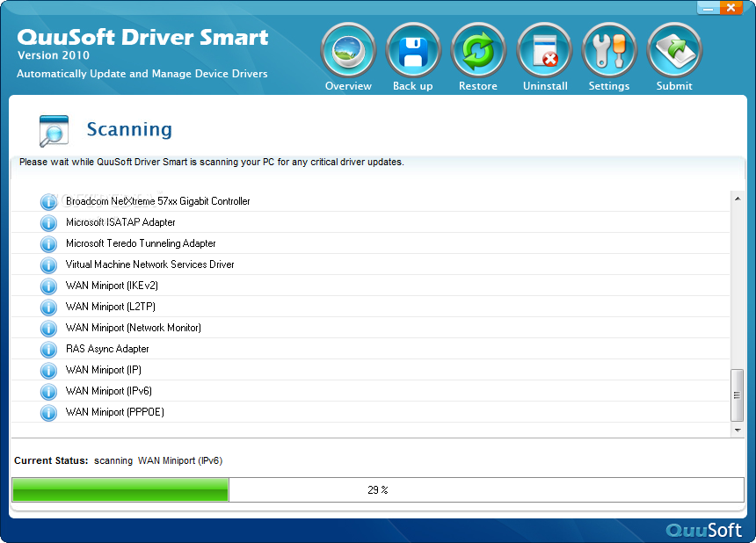Click info icon beside WAN Miniport (Network Monitor)

click(x=48, y=329)
